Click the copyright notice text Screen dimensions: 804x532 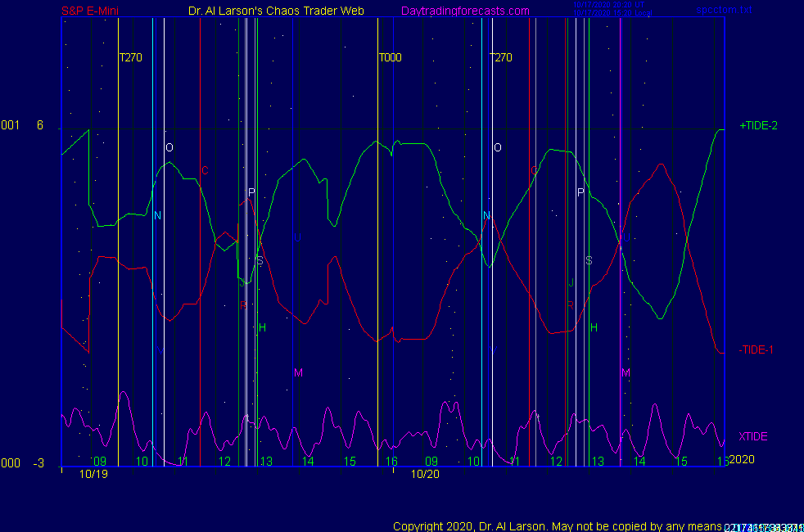pyautogui.click(x=557, y=526)
